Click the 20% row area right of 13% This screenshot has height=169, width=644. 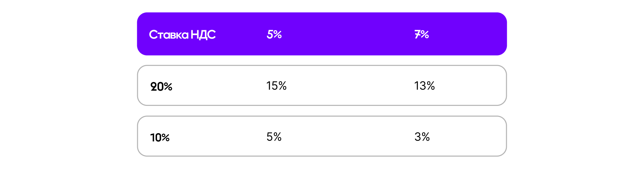pos(470,86)
